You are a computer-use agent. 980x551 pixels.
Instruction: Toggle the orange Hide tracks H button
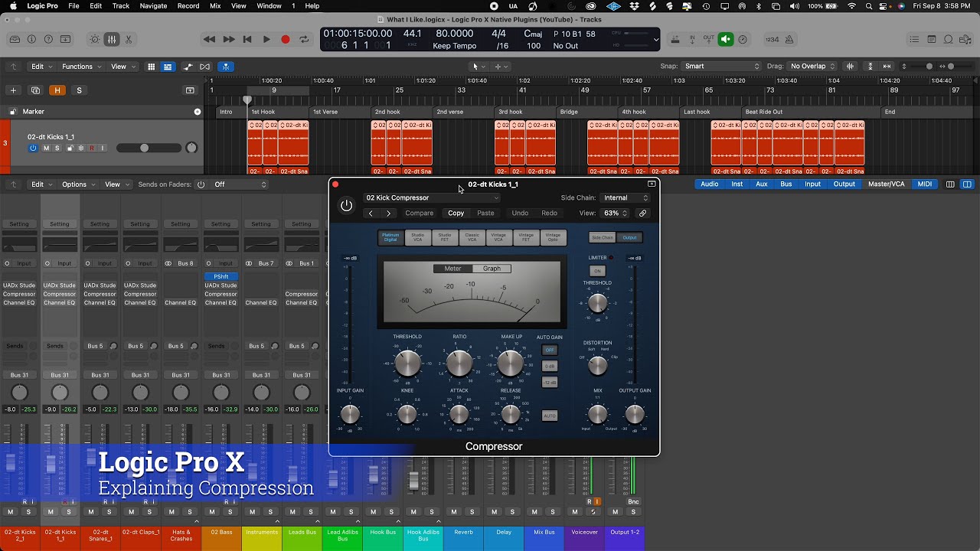click(x=57, y=90)
